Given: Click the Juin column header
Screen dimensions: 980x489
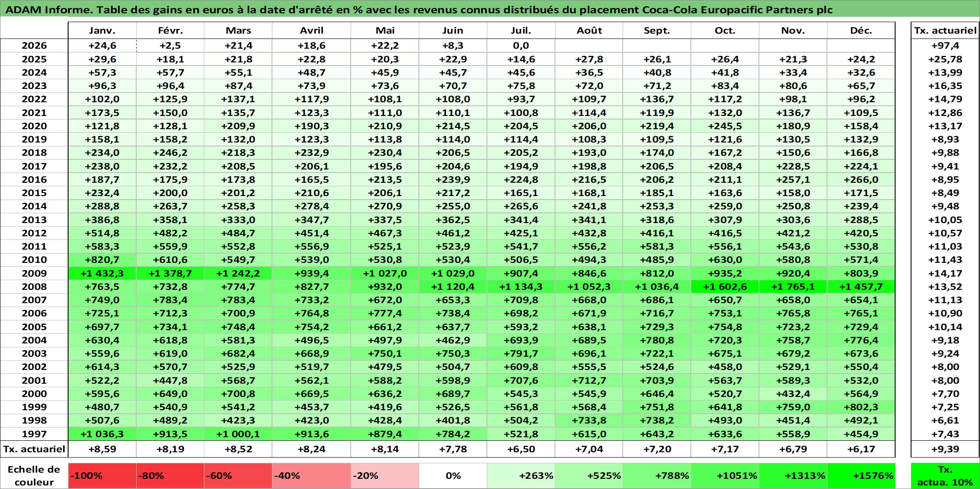Looking at the screenshot, I should click(453, 31).
